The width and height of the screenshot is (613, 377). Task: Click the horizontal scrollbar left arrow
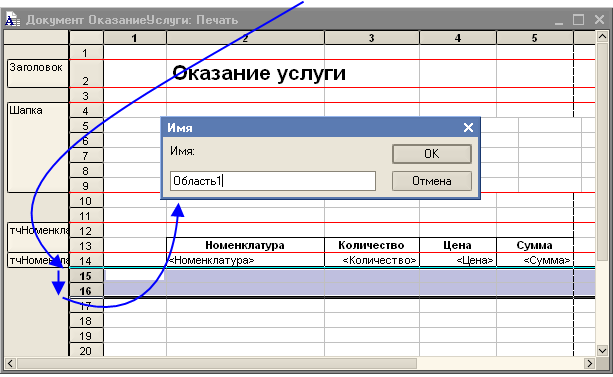pos(10,363)
